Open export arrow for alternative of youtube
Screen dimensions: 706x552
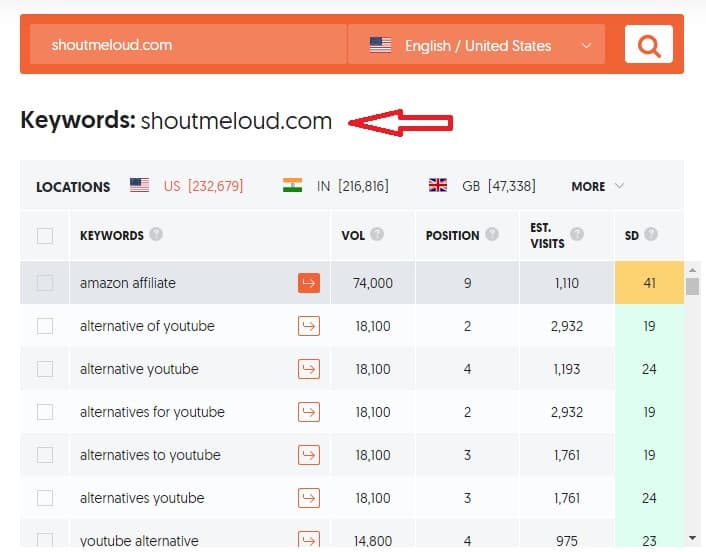[x=309, y=326]
